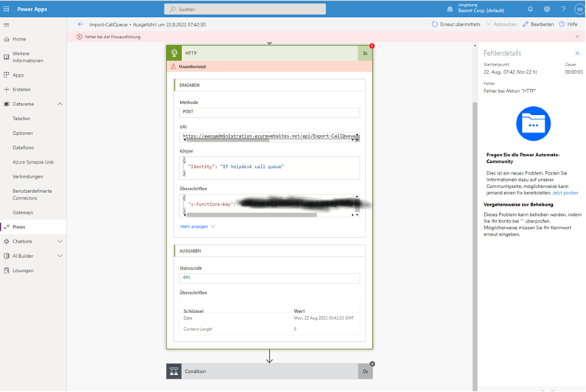Viewport: 586px width, 392px height.
Task: Click the Home icon in sidebar
Action: click(x=7, y=39)
